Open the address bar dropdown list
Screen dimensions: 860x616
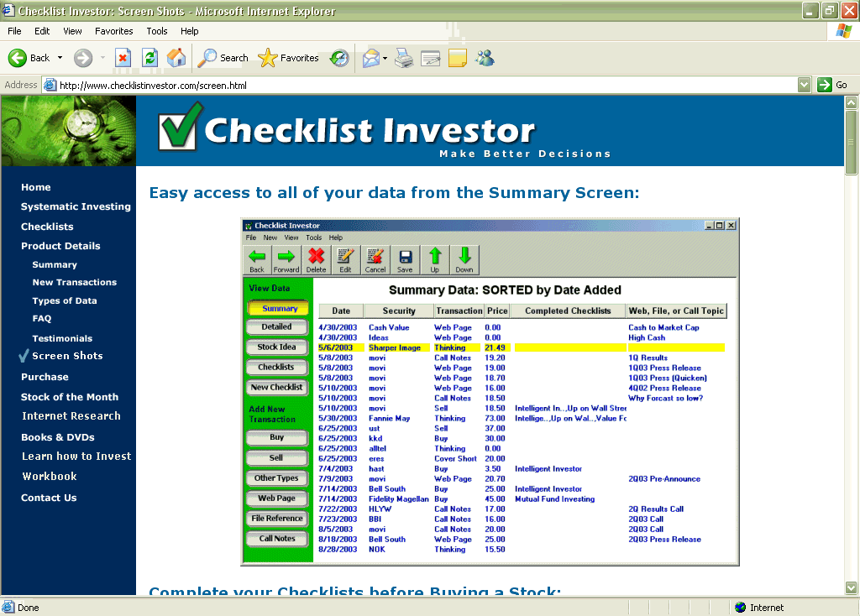pyautogui.click(x=802, y=85)
